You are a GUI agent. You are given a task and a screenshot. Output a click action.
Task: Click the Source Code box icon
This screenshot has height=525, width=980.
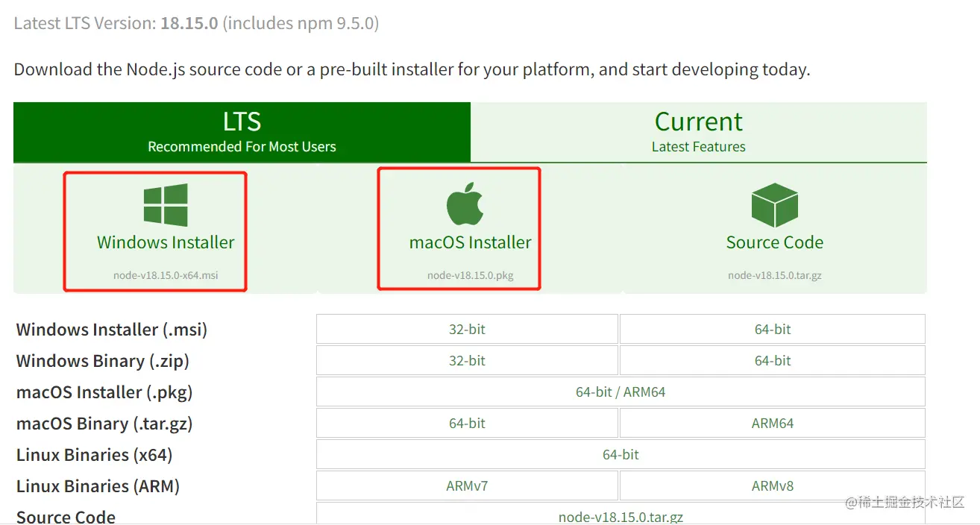(x=774, y=205)
